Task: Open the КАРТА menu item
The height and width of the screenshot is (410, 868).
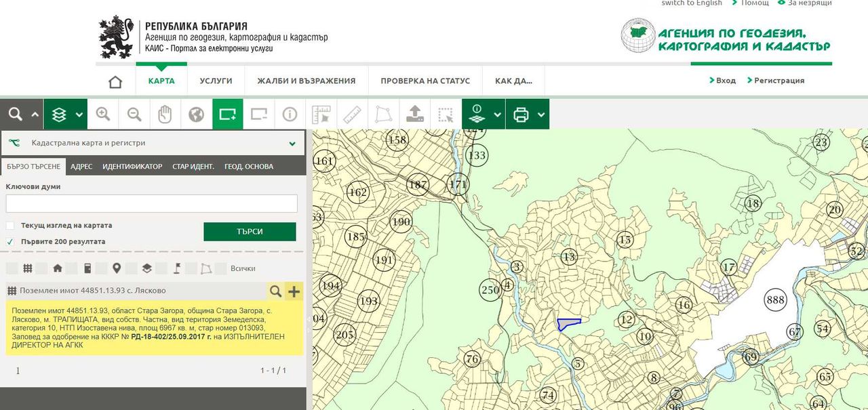Action: pos(161,81)
